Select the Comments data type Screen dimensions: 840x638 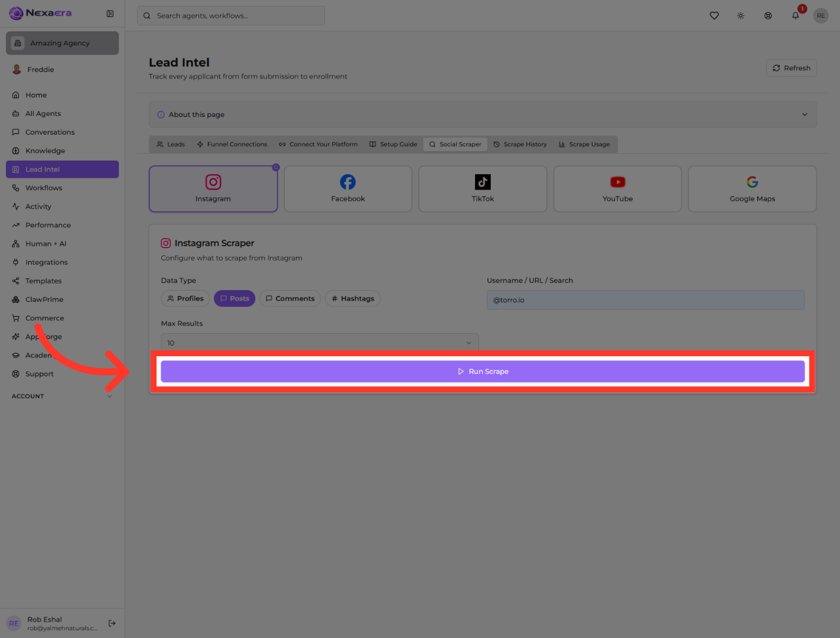[x=290, y=298]
